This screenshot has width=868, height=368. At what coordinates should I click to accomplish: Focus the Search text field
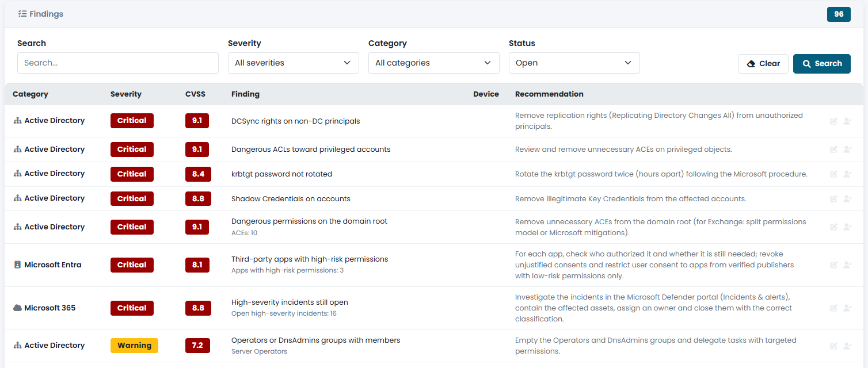pyautogui.click(x=118, y=63)
